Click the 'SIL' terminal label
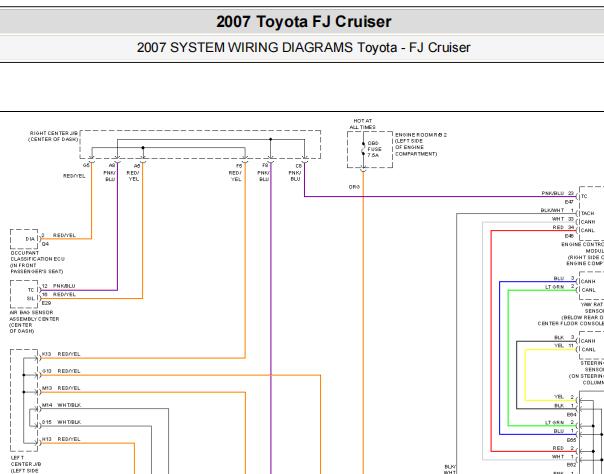 pyautogui.click(x=31, y=298)
